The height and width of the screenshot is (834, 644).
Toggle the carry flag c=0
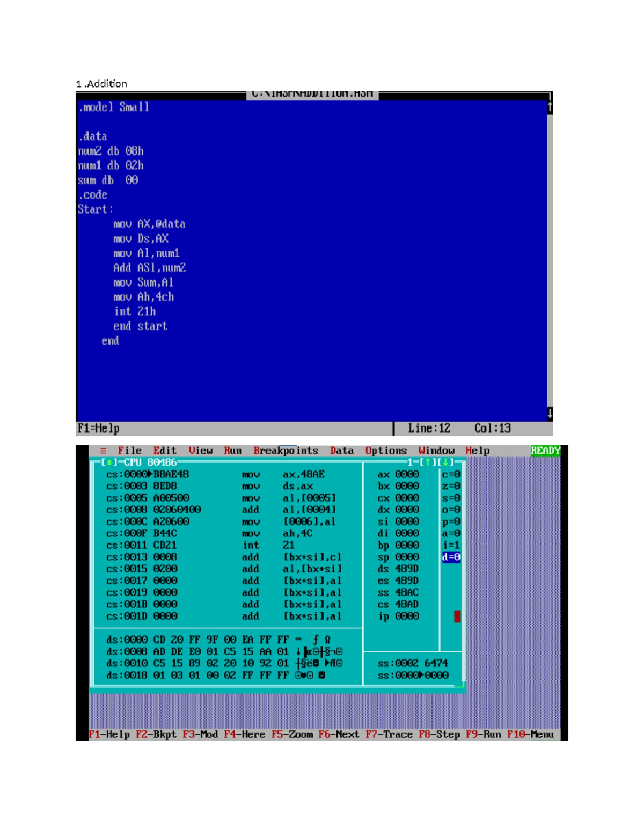451,475
